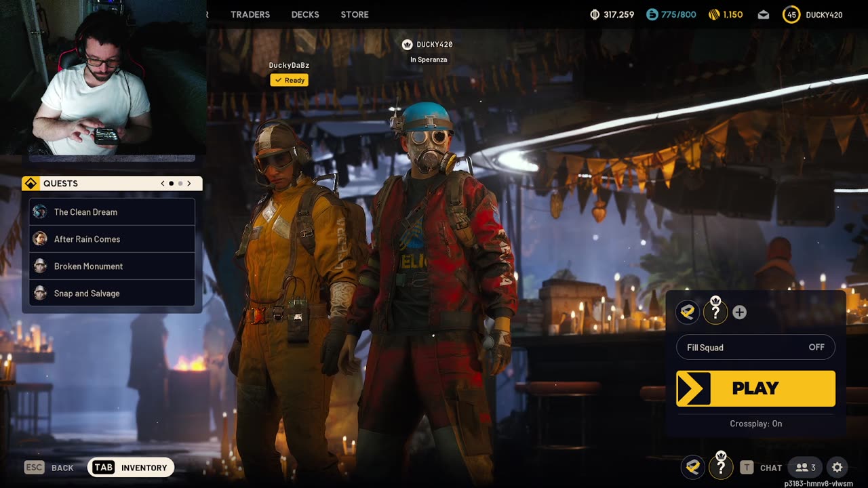Select the first quests page dot
The image size is (868, 488).
tap(172, 184)
